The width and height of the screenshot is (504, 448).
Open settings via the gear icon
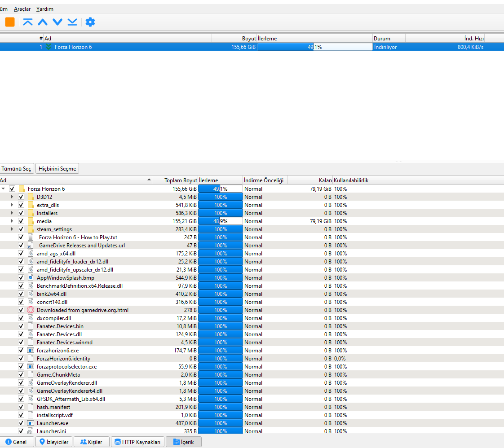coord(90,22)
